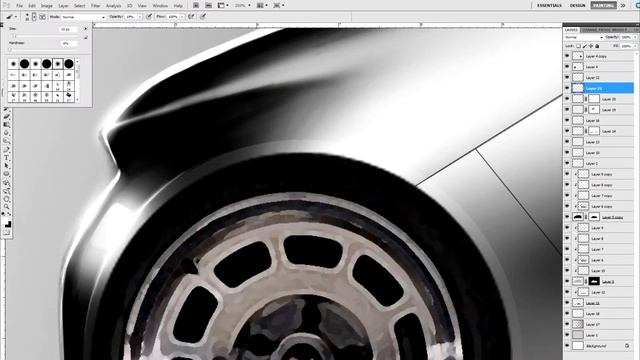Select the Background layer row
This screenshot has width=640, height=360.
599,346
